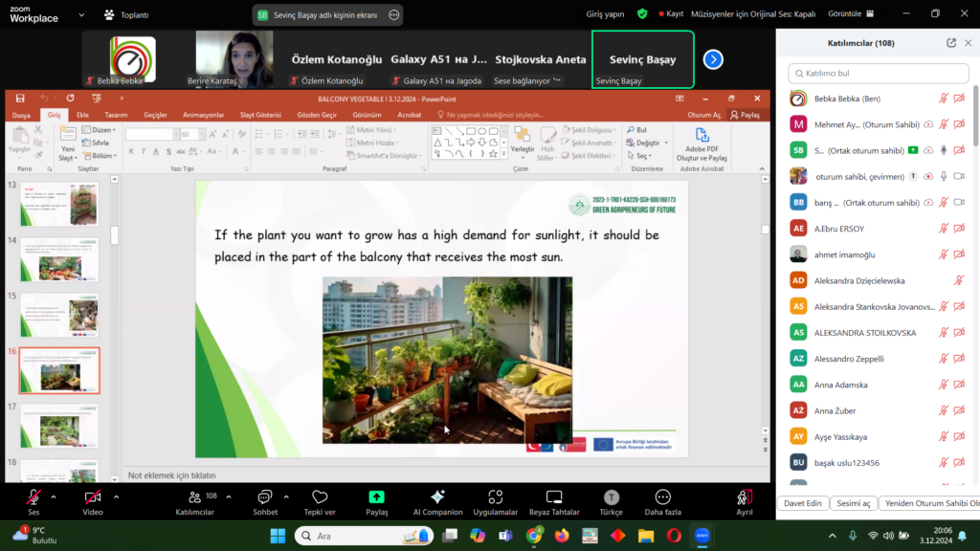Open Uygulamalar apps icon
Viewport: 980px width, 551px height.
[495, 497]
